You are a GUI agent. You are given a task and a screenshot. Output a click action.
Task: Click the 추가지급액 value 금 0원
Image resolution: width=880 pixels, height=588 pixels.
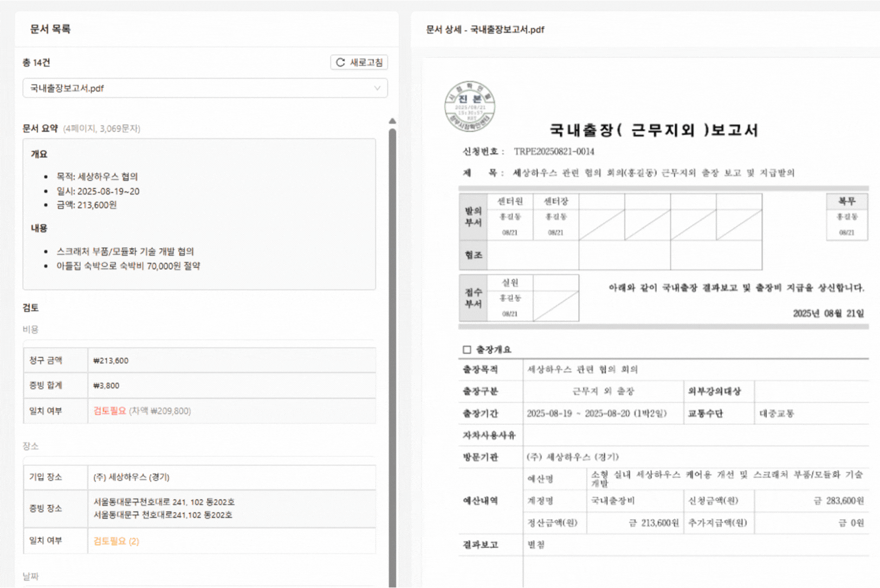pyautogui.click(x=851, y=523)
